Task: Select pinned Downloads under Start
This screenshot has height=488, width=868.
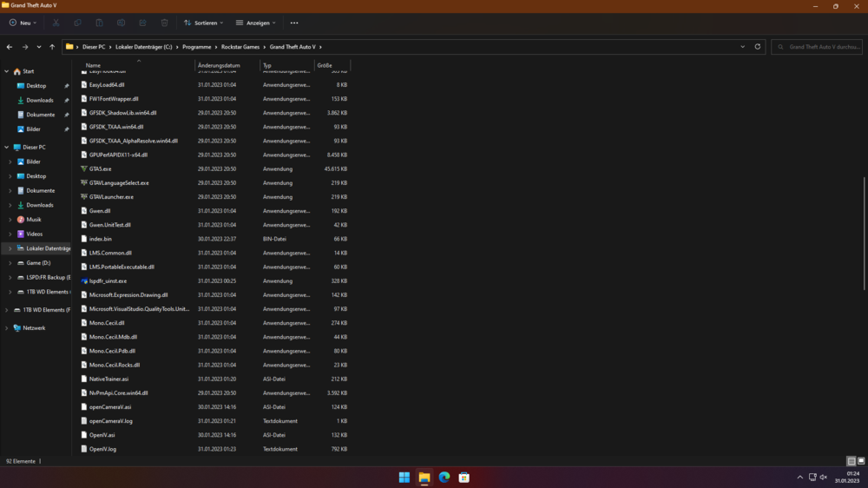Action: (40, 100)
